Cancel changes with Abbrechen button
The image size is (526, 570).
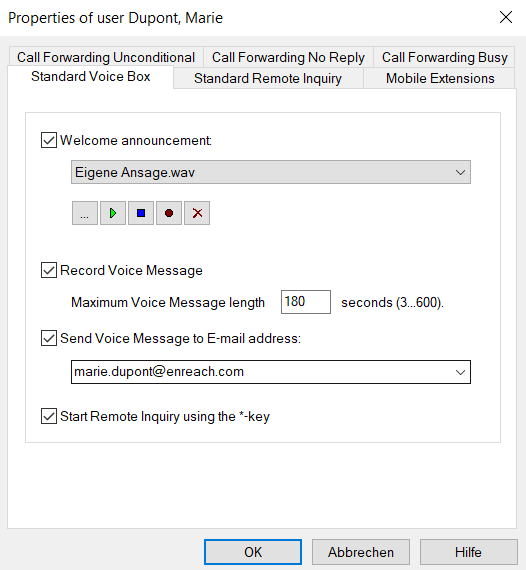pyautogui.click(x=361, y=552)
